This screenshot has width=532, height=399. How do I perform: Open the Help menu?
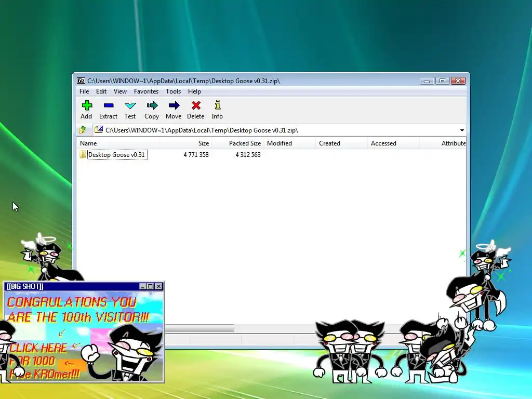coord(194,91)
